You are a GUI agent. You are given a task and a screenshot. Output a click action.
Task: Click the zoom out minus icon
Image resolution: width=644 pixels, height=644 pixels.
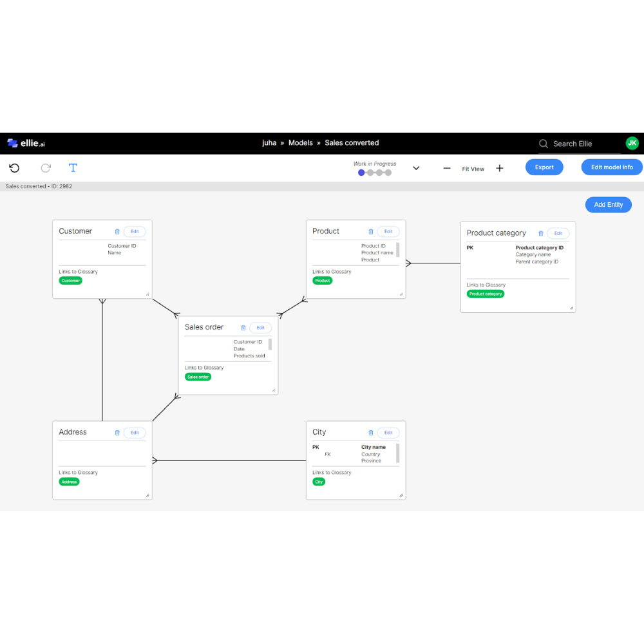[x=447, y=168]
